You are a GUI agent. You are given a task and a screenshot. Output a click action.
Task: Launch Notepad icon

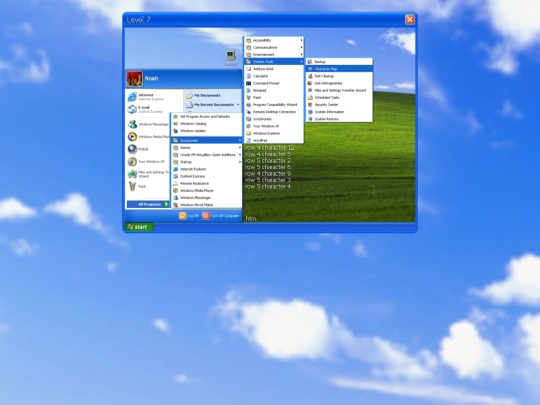(248, 90)
